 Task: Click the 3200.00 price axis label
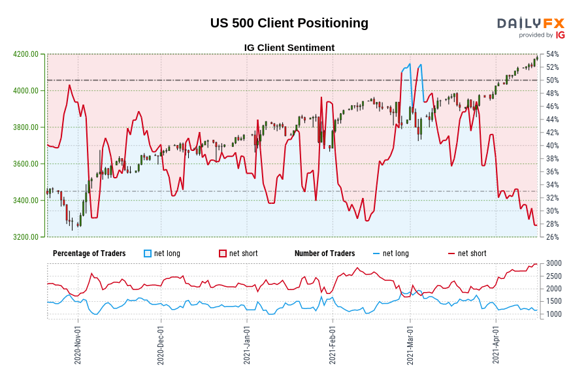(26, 237)
